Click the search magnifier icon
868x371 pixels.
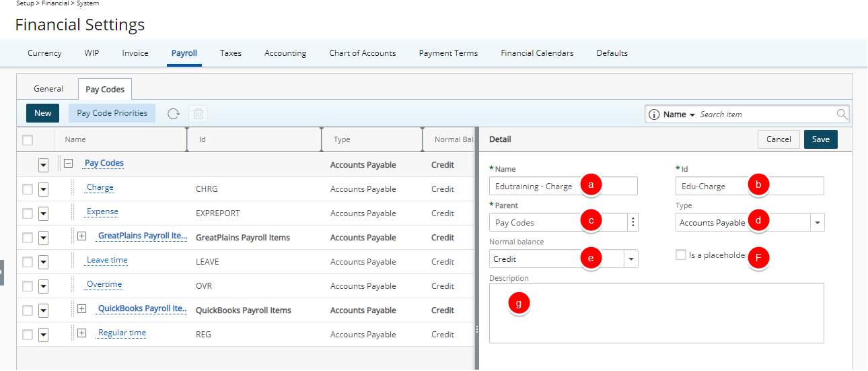[842, 114]
